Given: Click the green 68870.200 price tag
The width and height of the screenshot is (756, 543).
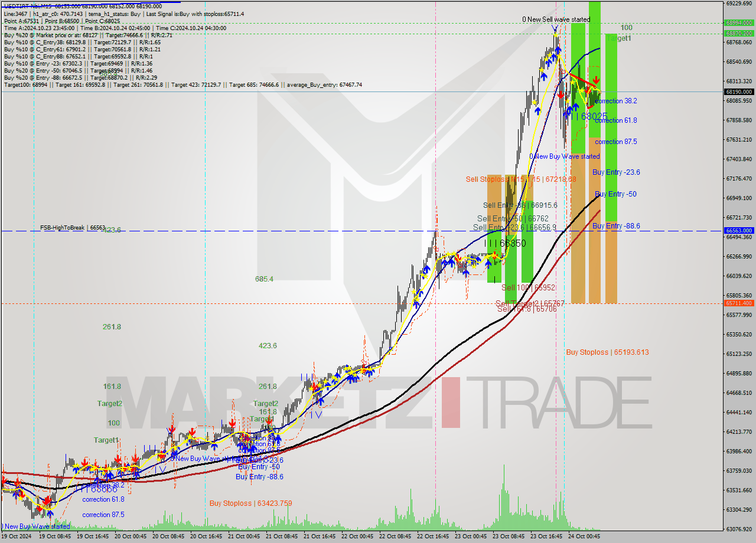Looking at the screenshot, I should pyautogui.click(x=738, y=33).
